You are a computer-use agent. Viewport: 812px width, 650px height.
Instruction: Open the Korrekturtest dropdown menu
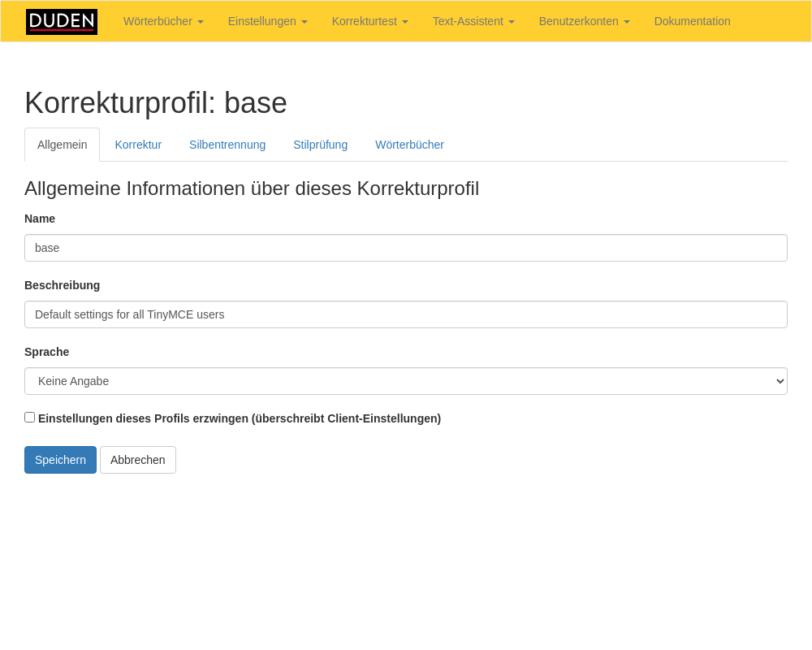[x=369, y=21]
